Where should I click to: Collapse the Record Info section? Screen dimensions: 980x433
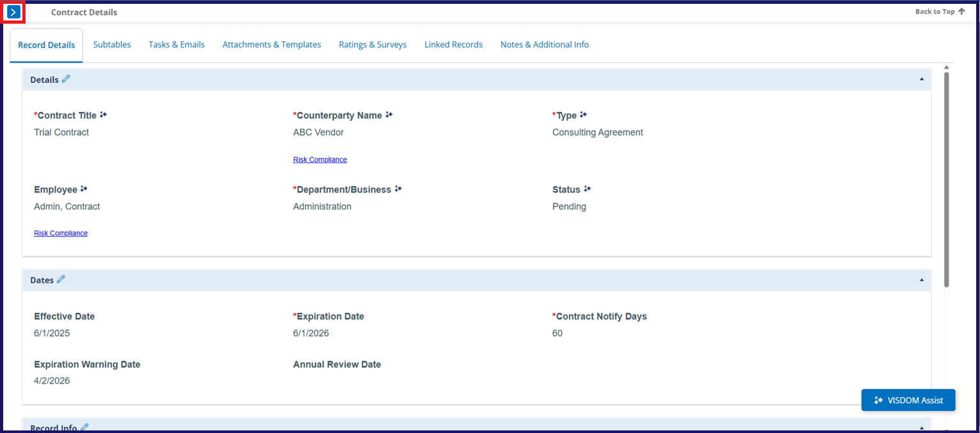tap(921, 427)
